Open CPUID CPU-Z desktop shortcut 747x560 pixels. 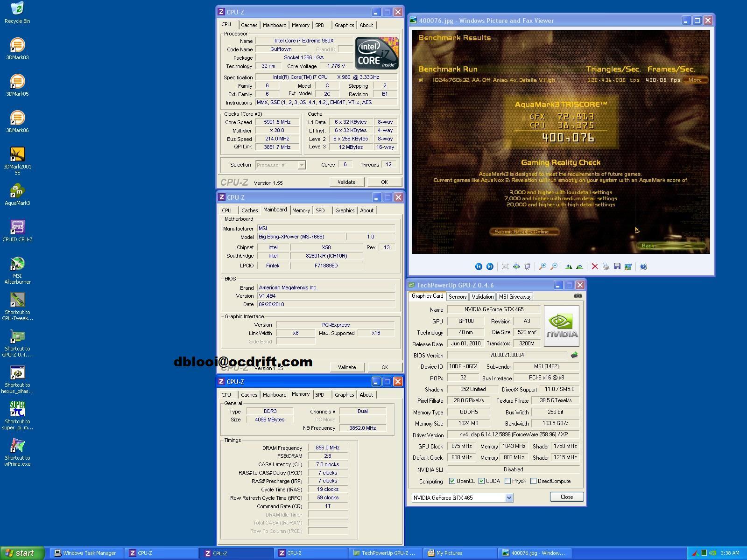17,231
